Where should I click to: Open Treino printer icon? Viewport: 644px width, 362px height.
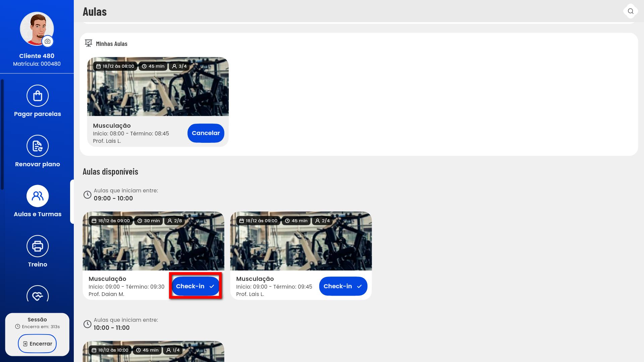[x=38, y=246]
